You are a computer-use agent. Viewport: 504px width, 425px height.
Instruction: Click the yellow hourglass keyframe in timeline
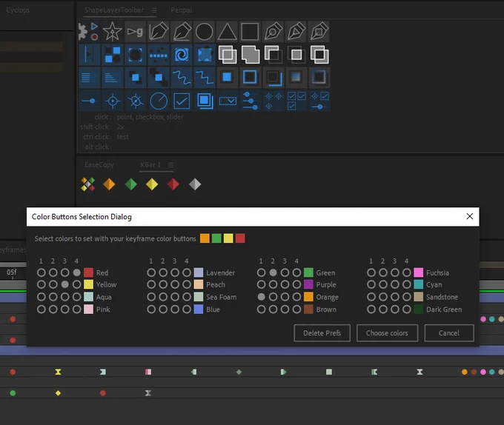[x=58, y=372]
